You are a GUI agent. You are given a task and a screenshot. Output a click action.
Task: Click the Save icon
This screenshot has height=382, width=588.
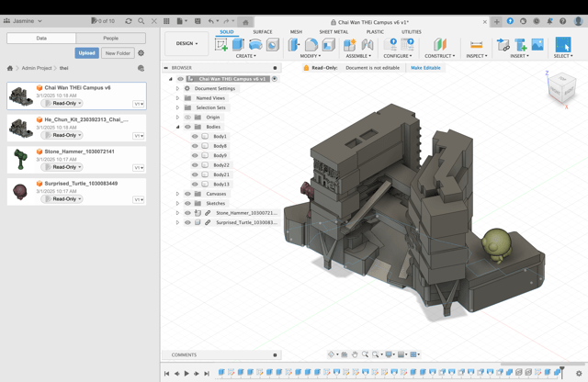[x=198, y=21]
